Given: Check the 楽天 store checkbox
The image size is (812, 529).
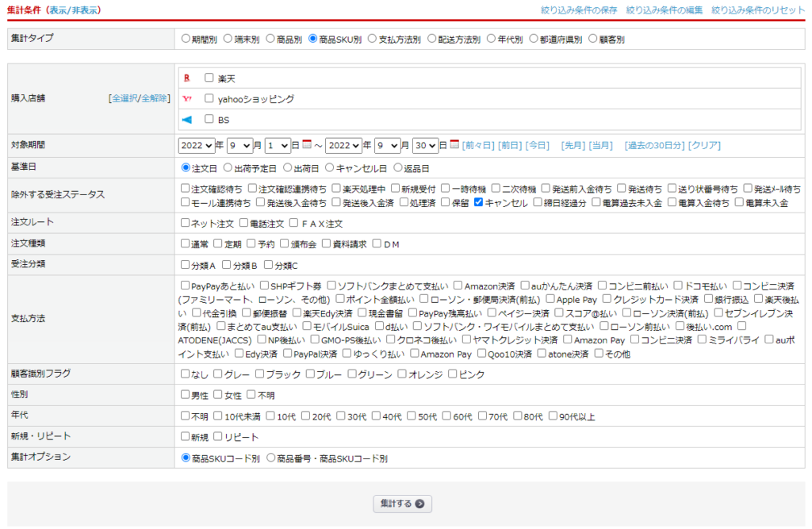Looking at the screenshot, I should (x=209, y=78).
